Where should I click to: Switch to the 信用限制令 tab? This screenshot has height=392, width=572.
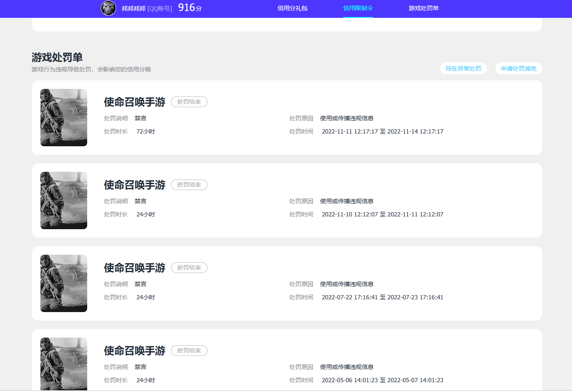pyautogui.click(x=358, y=9)
